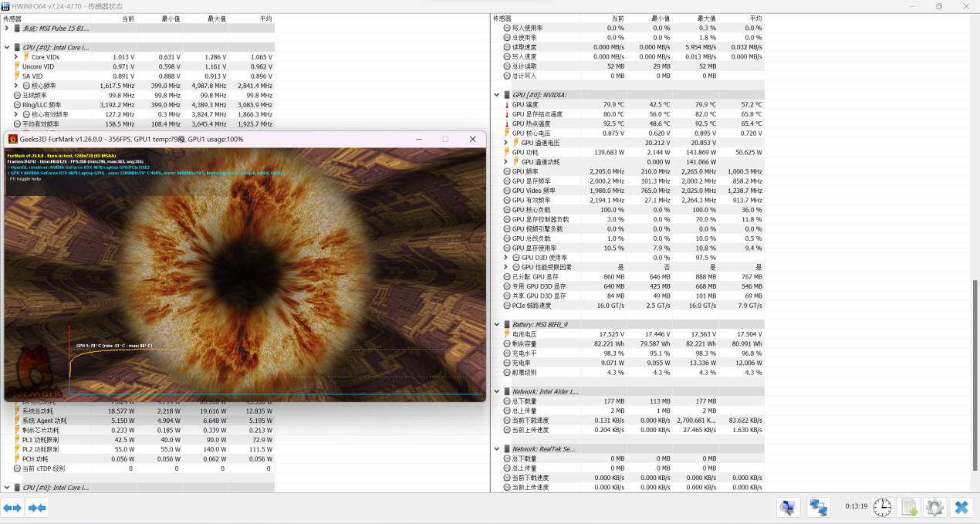Expand the 核心有效频率 row
This screenshot has height=524, width=980.
(x=16, y=114)
